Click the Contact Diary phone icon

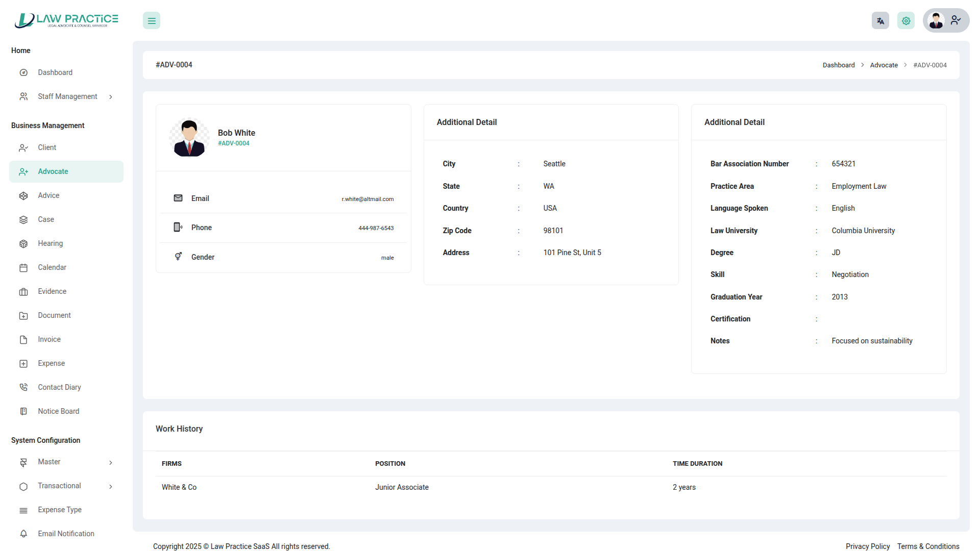pos(23,388)
